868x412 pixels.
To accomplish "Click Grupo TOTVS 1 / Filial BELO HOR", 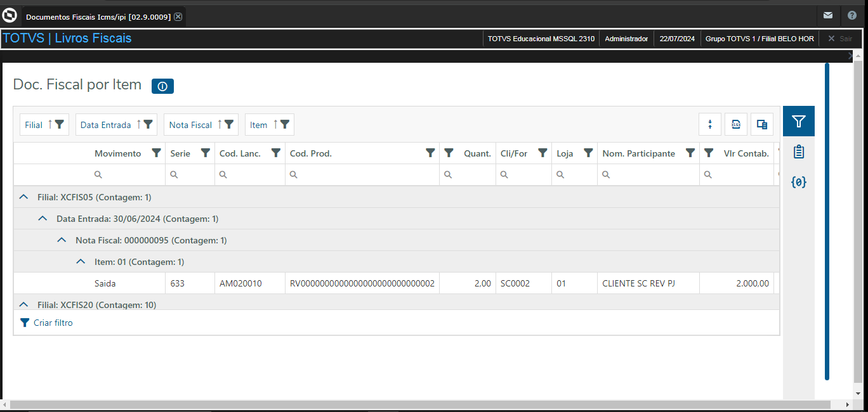I will pos(760,39).
